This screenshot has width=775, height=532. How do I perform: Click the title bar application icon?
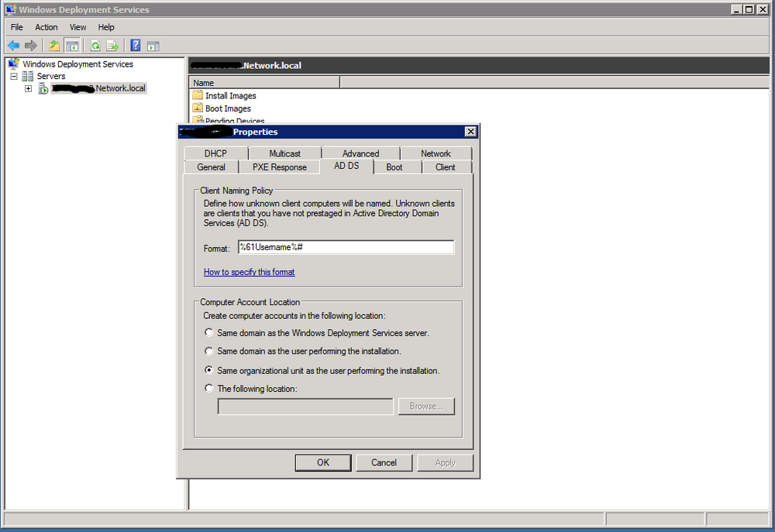11,9
